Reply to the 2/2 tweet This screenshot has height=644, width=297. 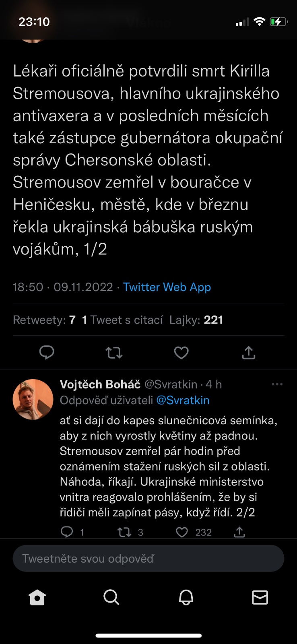[x=67, y=532]
